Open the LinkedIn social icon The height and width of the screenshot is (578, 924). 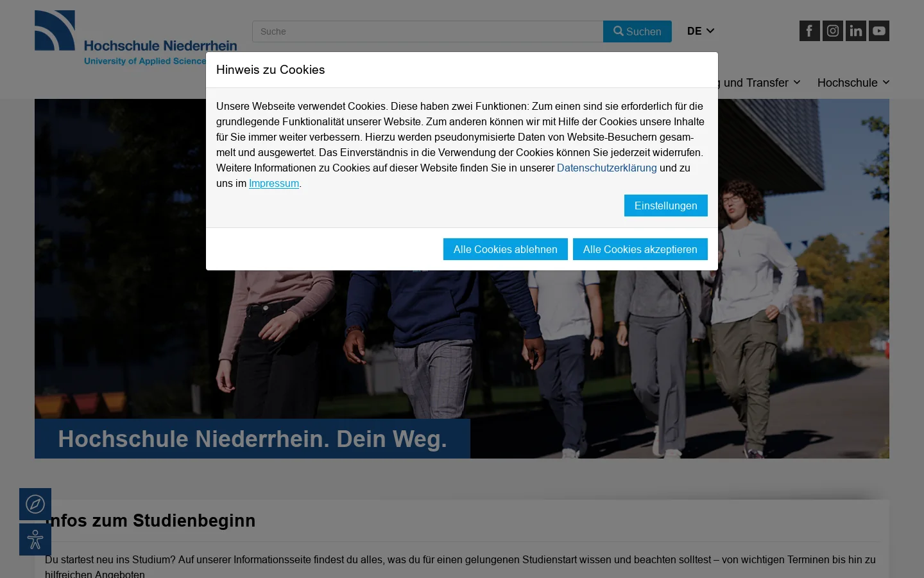coord(856,31)
